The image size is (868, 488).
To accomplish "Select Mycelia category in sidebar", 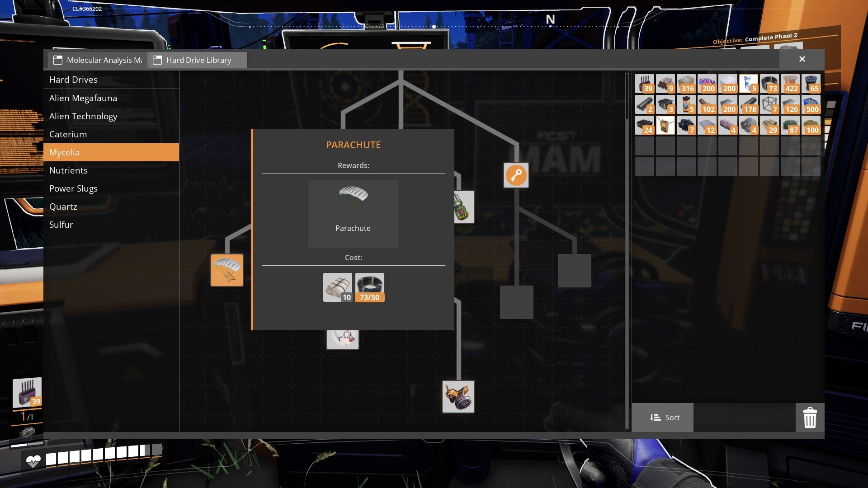I will coord(64,152).
